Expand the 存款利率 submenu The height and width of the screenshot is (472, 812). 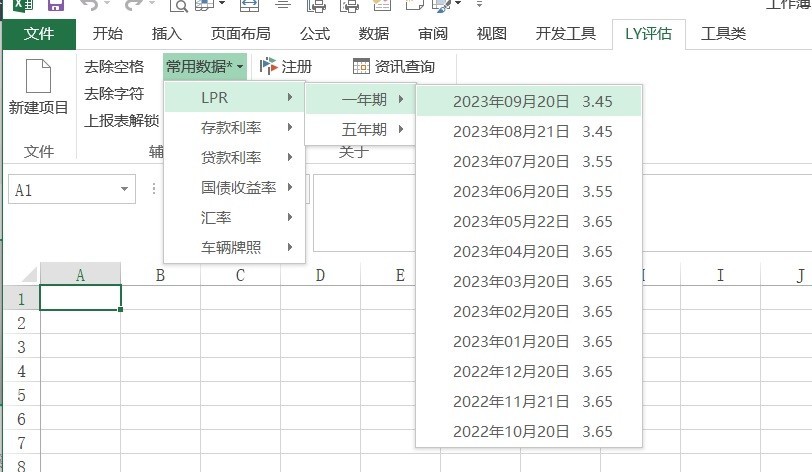point(234,127)
